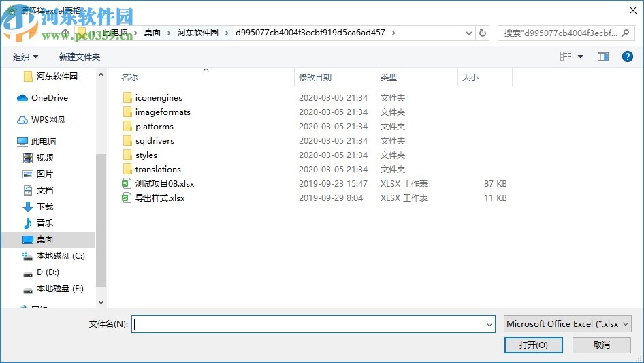The image size is (644, 363).
Task: Pick the translations folder icon
Action: [127, 170]
